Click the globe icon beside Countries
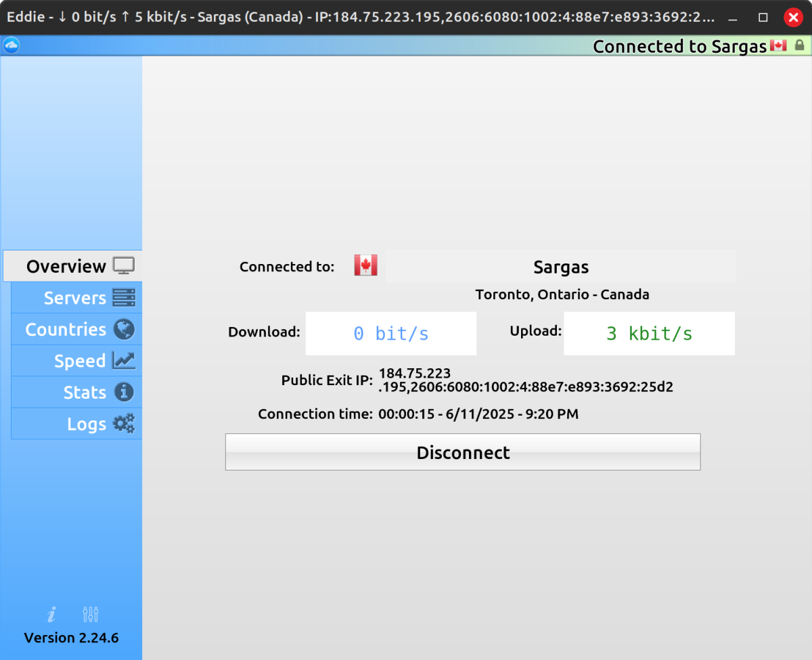 click(124, 330)
